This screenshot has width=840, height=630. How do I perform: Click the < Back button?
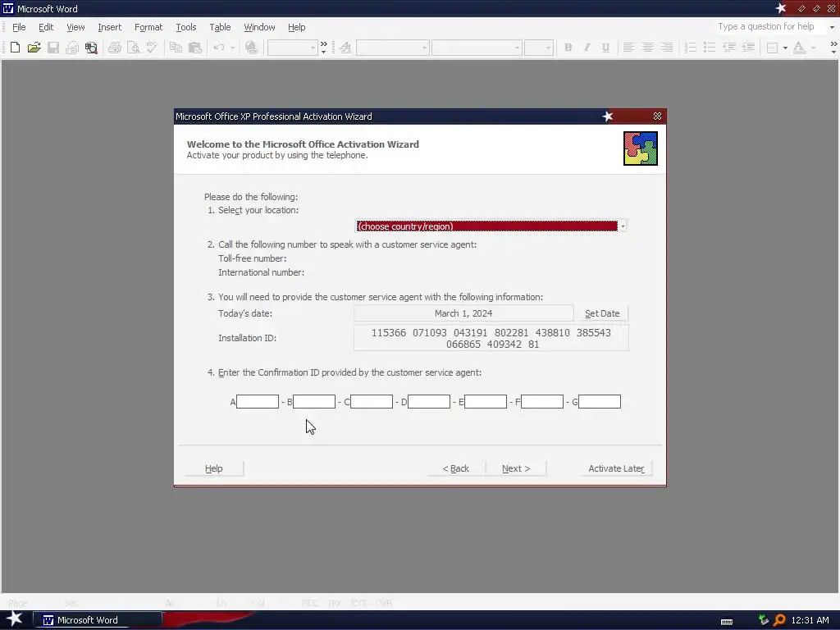point(455,468)
